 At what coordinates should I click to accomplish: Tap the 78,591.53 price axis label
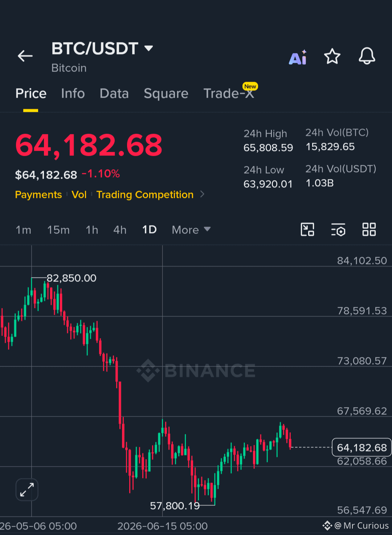click(x=362, y=311)
